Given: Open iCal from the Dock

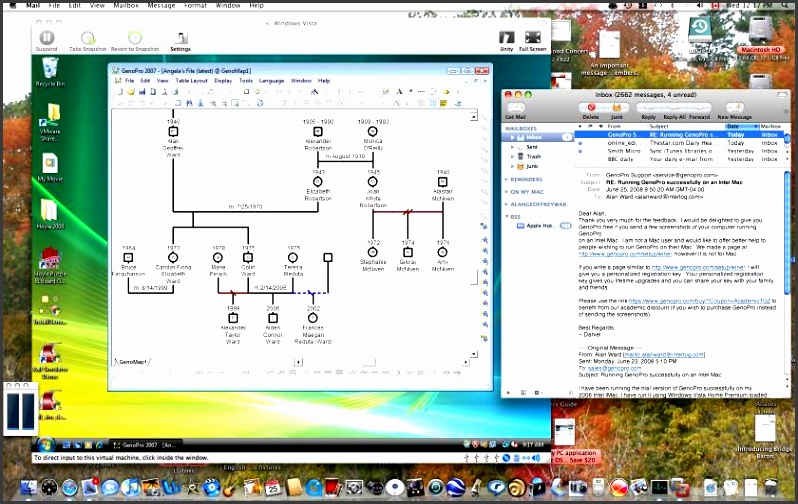Looking at the screenshot, I should [x=273, y=488].
